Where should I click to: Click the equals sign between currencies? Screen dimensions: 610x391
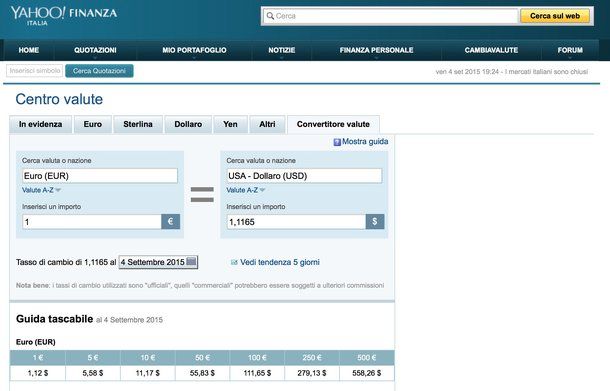tap(202, 195)
